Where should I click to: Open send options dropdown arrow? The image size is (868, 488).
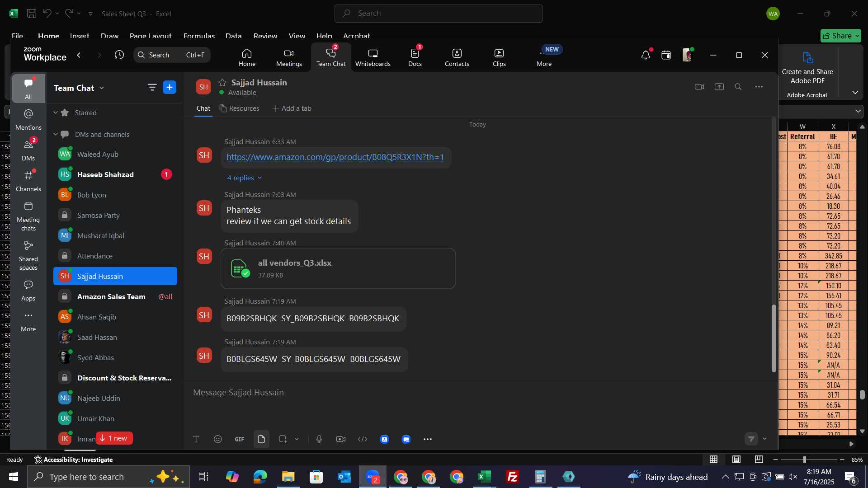click(x=765, y=439)
